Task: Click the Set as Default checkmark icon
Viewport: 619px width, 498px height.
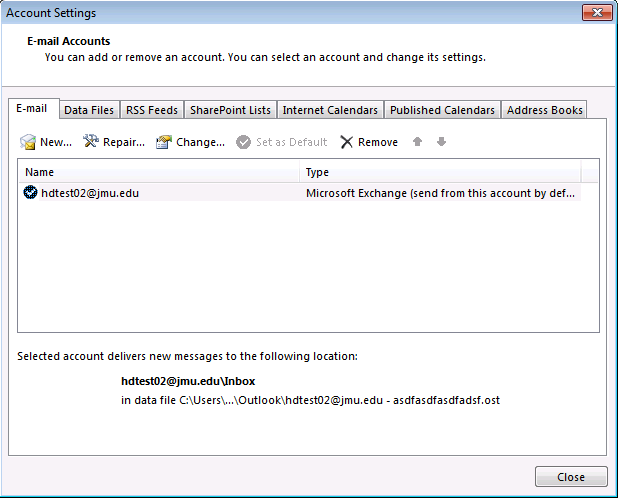Action: click(243, 142)
